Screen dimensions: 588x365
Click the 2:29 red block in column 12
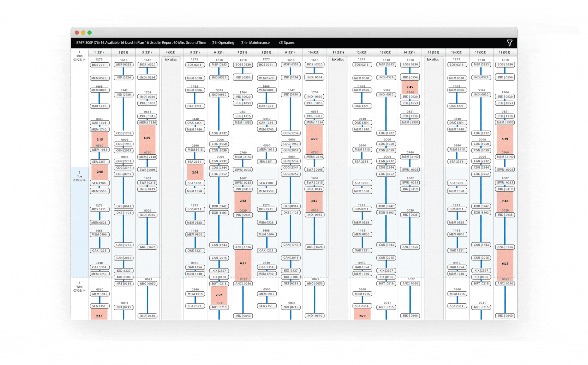362,316
